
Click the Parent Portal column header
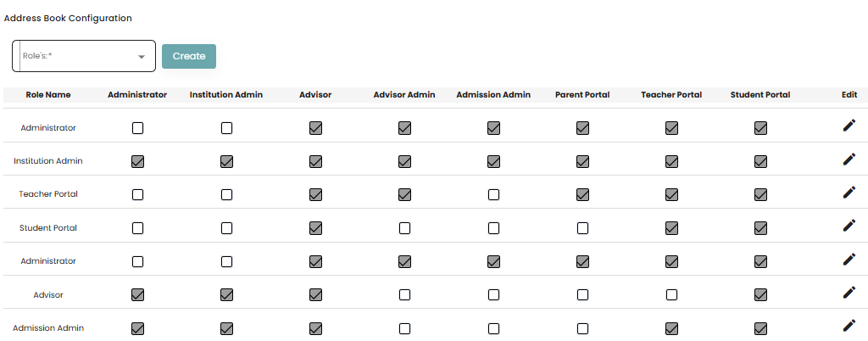click(x=582, y=95)
